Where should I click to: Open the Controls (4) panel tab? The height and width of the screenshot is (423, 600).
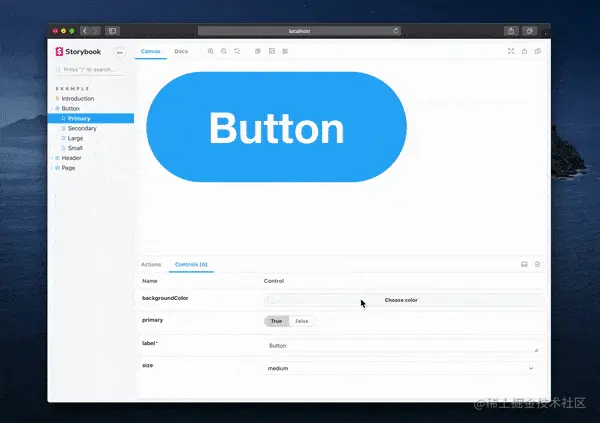(191, 265)
